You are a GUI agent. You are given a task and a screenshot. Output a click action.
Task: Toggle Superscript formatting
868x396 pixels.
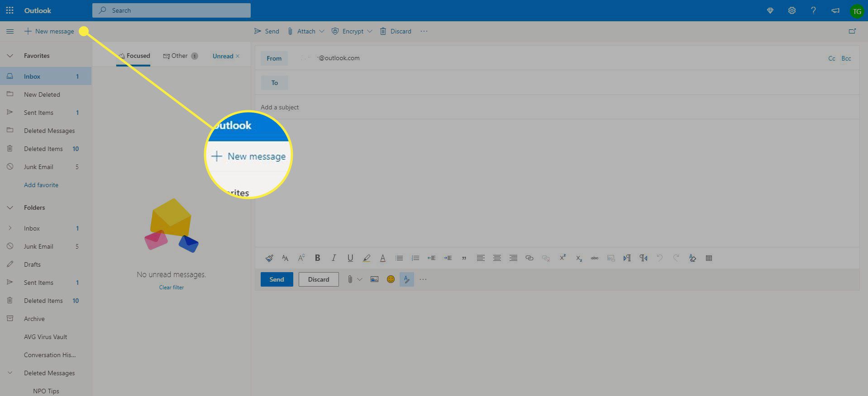(x=563, y=258)
